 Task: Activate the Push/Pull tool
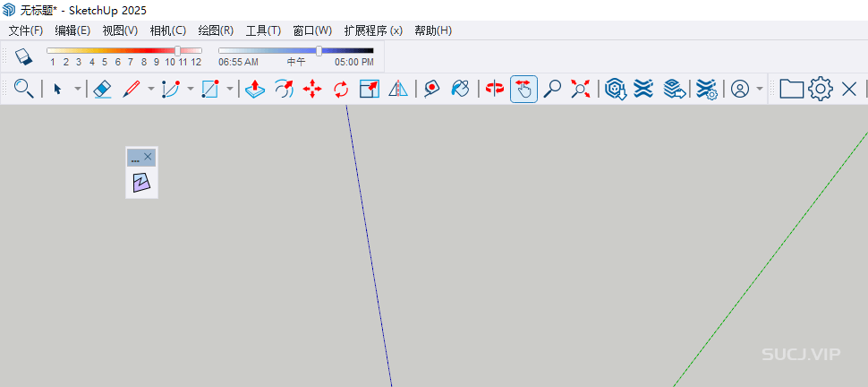pos(255,89)
